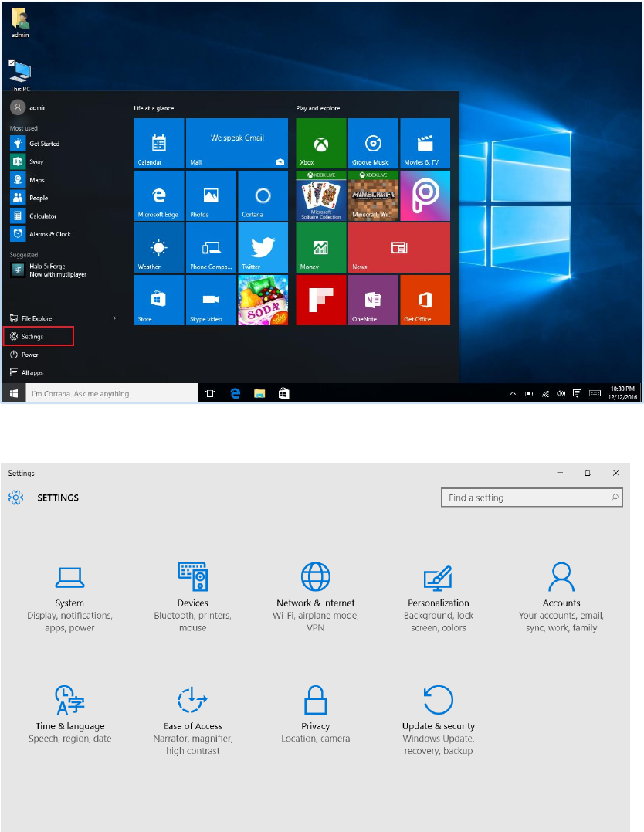Open Ease of Access settings

coord(192,721)
